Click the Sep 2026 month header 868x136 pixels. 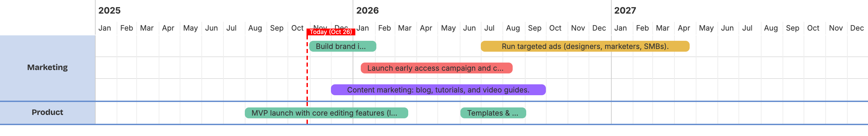[x=535, y=28]
